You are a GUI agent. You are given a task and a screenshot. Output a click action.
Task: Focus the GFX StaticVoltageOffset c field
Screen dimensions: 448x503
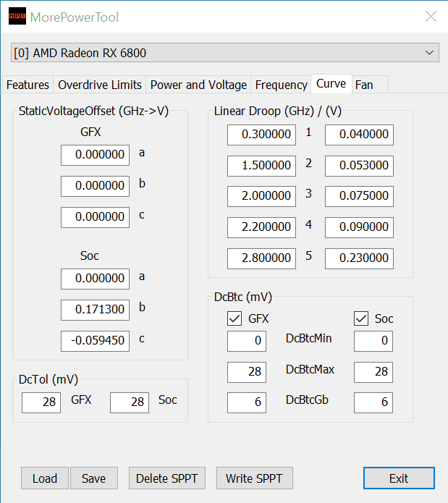96,217
